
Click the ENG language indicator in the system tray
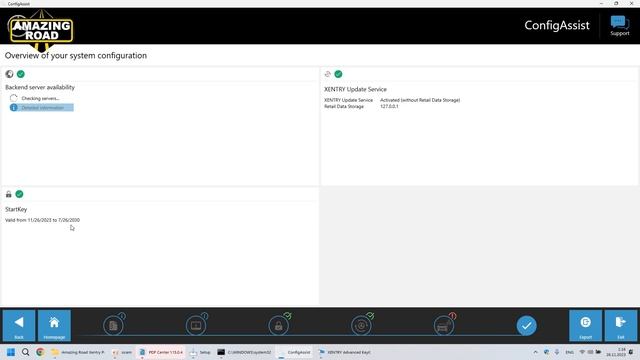click(569, 352)
